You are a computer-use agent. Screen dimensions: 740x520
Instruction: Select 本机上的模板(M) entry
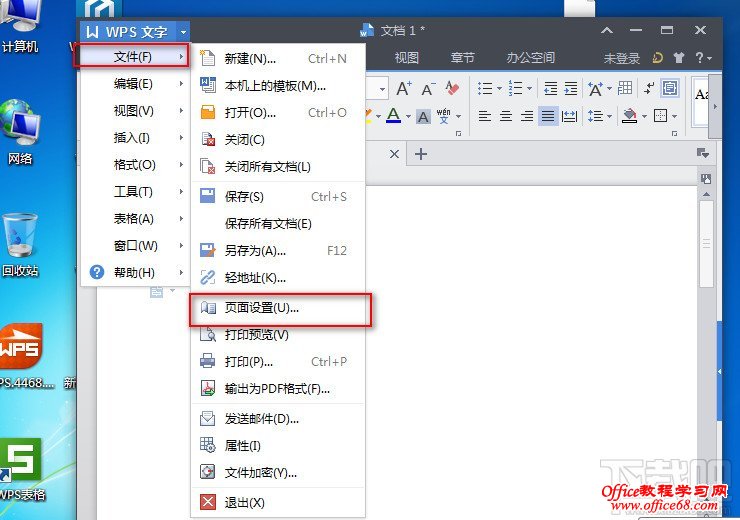[278, 86]
